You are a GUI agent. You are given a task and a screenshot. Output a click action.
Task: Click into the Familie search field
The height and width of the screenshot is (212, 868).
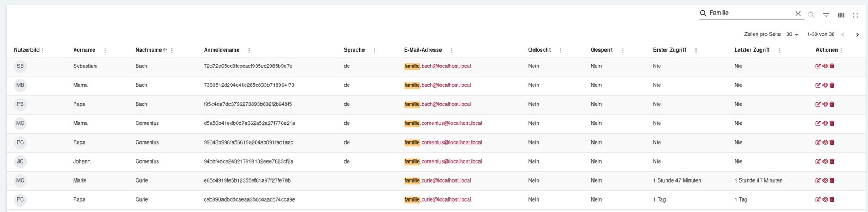click(751, 13)
